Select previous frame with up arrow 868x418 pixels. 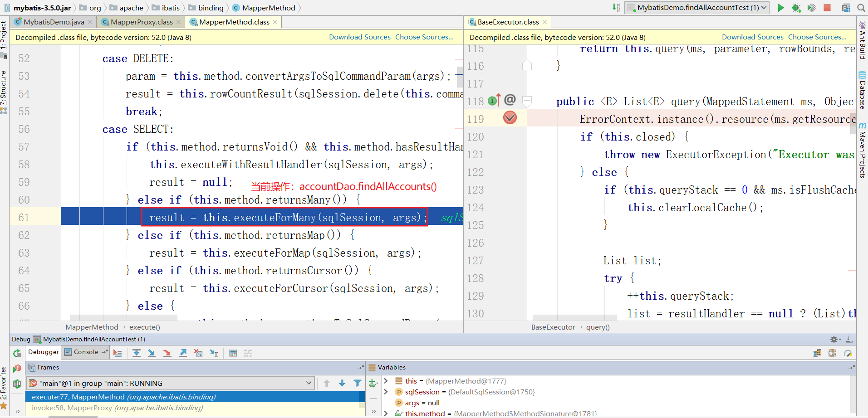327,384
